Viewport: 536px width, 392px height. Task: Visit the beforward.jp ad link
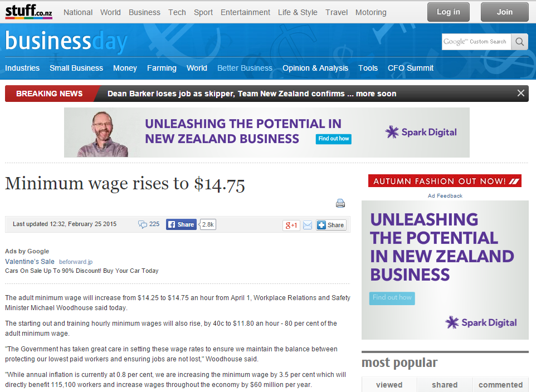pyautogui.click(x=76, y=262)
